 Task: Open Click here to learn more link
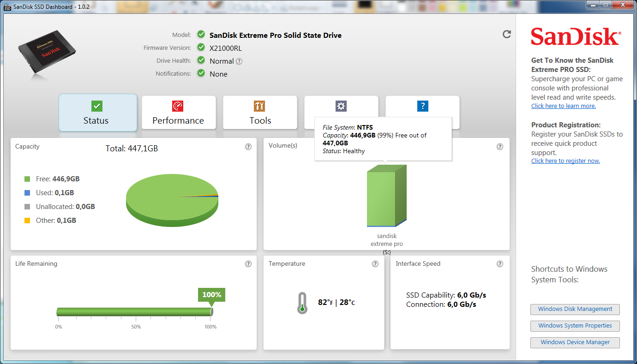[x=563, y=106]
